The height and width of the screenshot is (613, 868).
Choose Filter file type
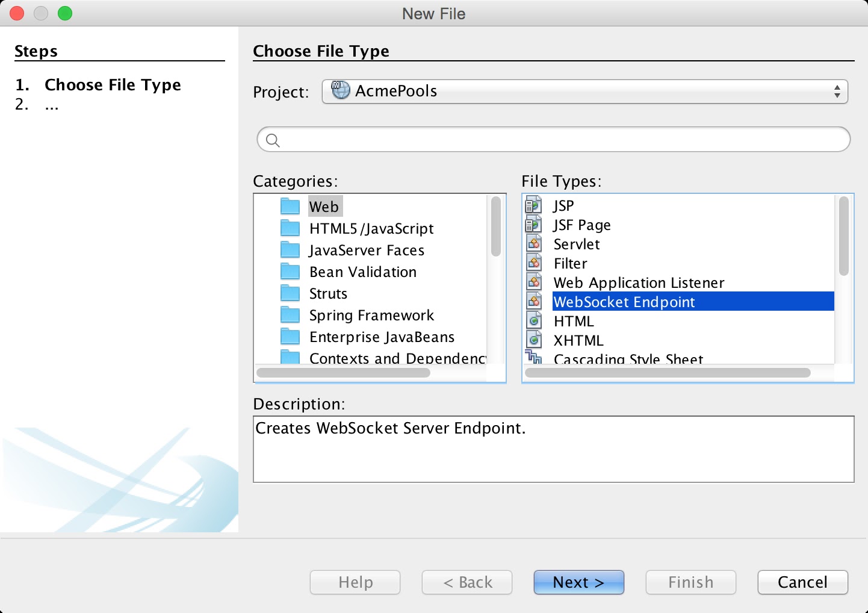point(571,263)
